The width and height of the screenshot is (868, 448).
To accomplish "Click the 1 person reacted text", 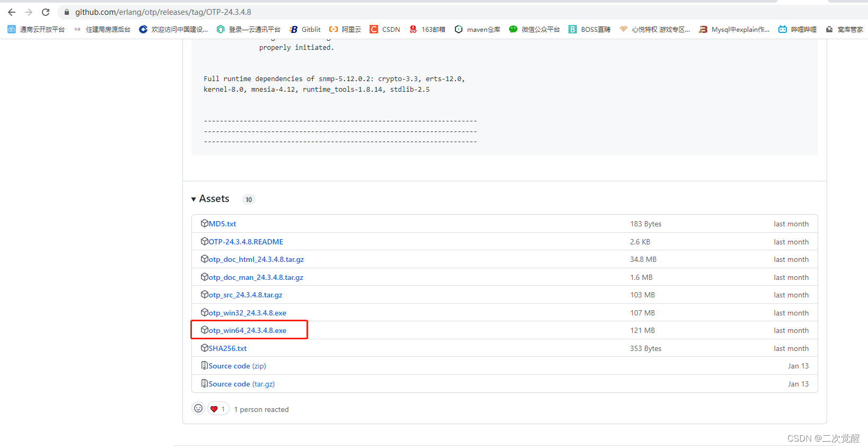I will (x=261, y=409).
